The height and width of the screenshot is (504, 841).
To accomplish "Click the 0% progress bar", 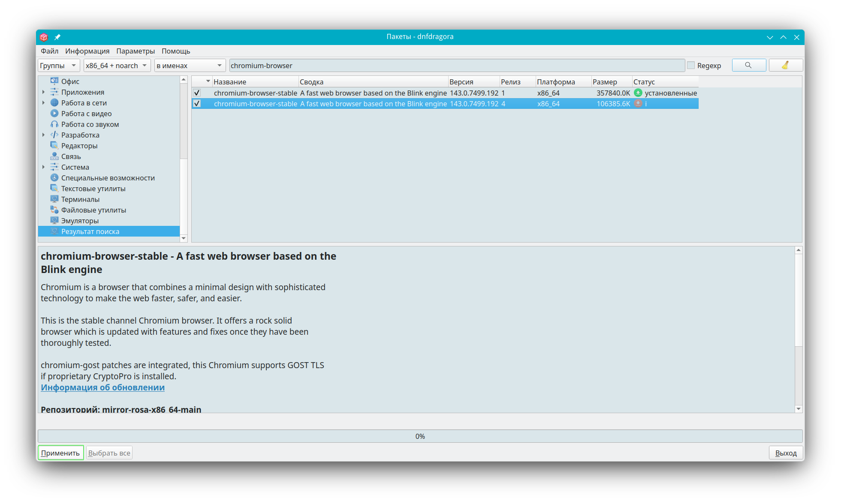I will 420,436.
